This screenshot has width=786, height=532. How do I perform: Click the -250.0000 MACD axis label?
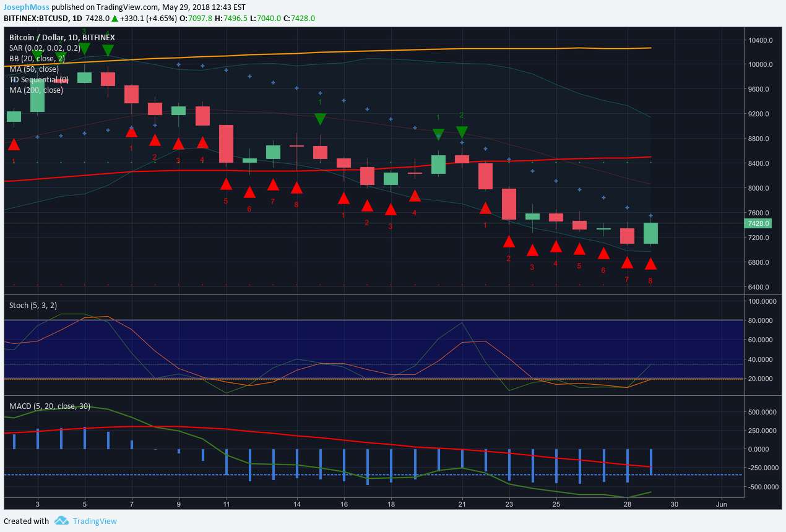point(762,468)
